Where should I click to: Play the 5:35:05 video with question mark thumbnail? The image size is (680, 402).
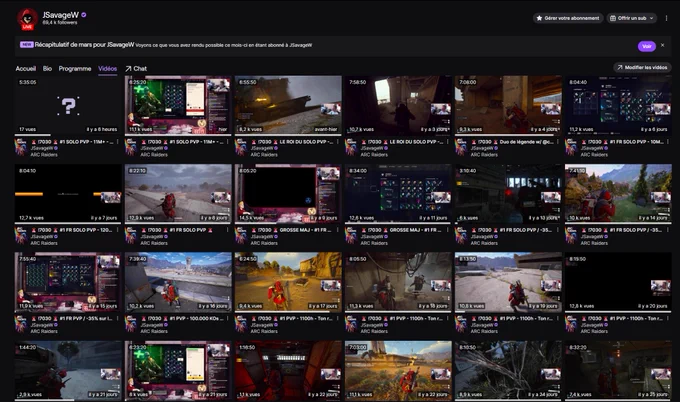[x=68, y=105]
